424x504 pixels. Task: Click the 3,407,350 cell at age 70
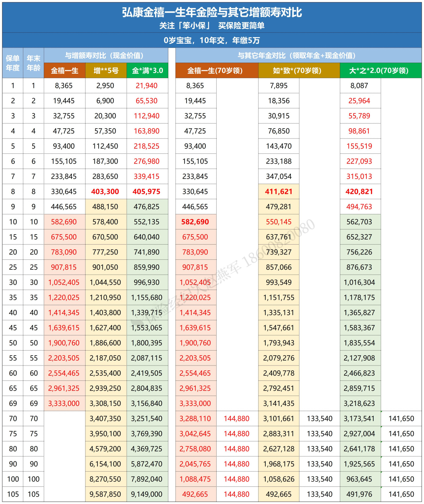pos(105,419)
